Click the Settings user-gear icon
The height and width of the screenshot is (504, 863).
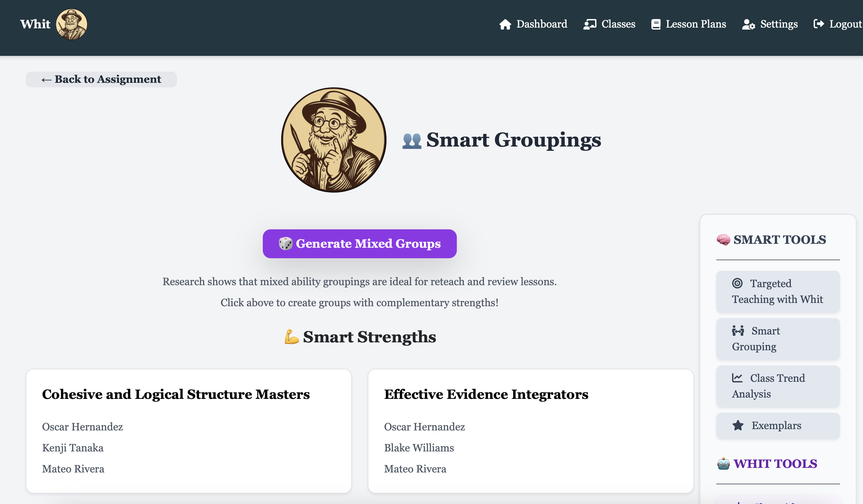coord(748,24)
